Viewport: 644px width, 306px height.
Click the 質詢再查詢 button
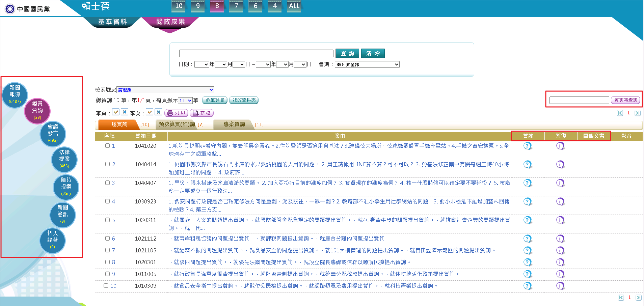click(x=625, y=100)
